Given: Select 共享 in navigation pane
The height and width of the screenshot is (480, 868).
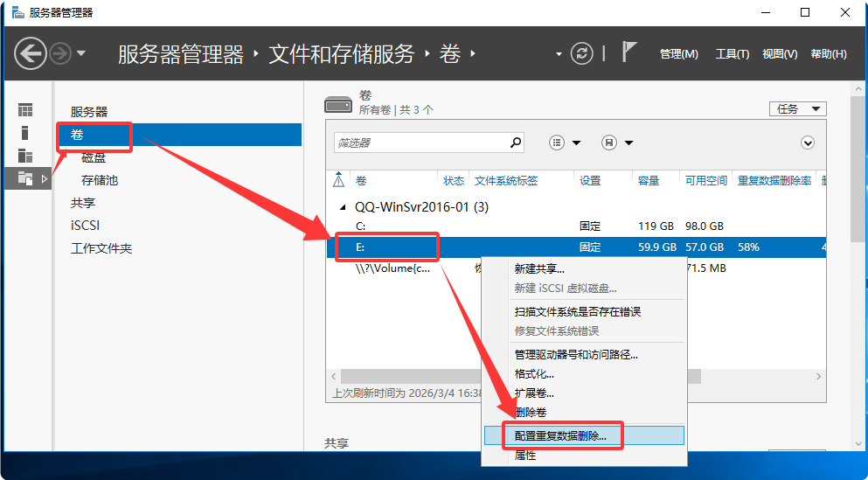Looking at the screenshot, I should click(x=83, y=203).
